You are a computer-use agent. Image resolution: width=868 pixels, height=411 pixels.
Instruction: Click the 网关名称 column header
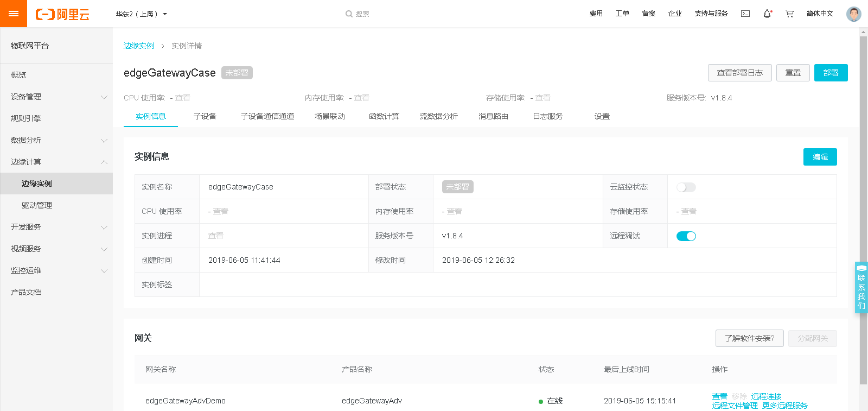click(x=161, y=369)
